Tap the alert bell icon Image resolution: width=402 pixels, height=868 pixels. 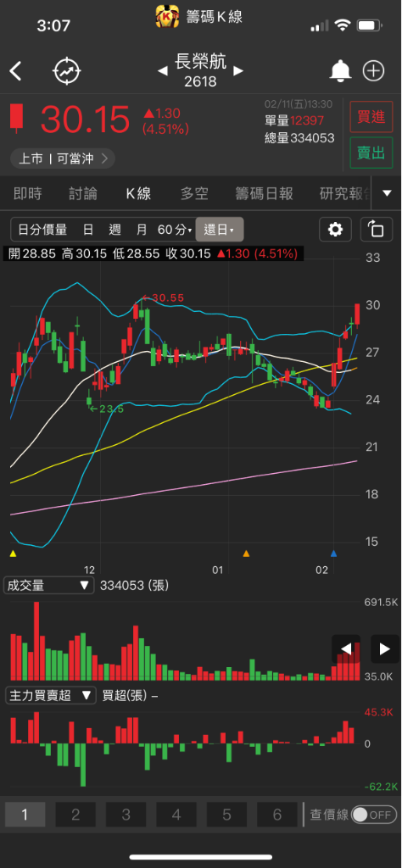341,71
